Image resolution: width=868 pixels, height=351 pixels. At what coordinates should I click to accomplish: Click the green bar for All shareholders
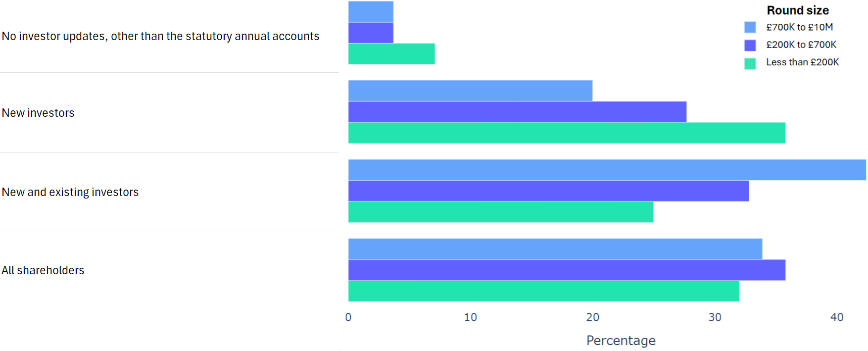point(543,291)
